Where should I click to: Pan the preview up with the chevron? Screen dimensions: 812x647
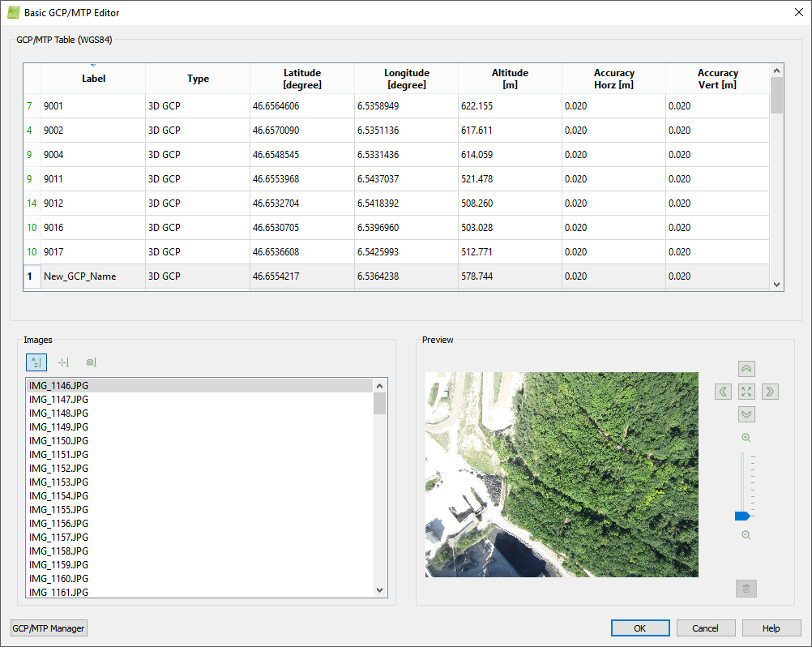coord(746,368)
